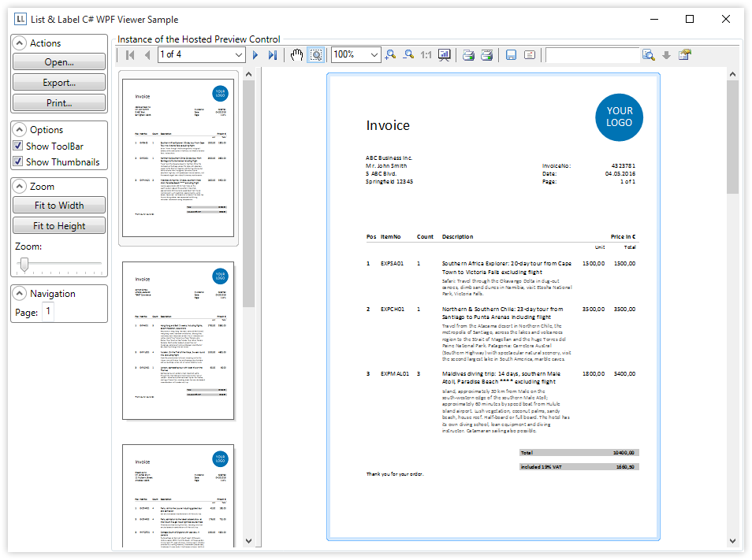Click the 'ABC Business Inc.' address line

[389, 158]
